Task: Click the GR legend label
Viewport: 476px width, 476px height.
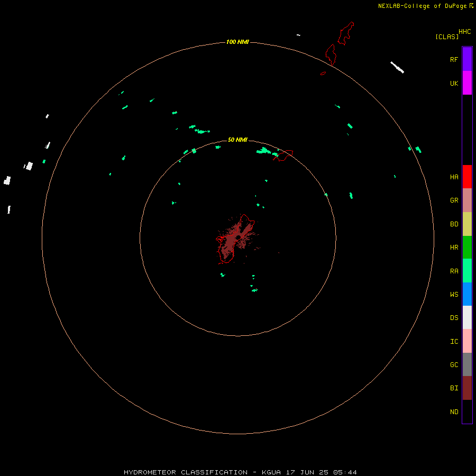Action: pos(454,200)
